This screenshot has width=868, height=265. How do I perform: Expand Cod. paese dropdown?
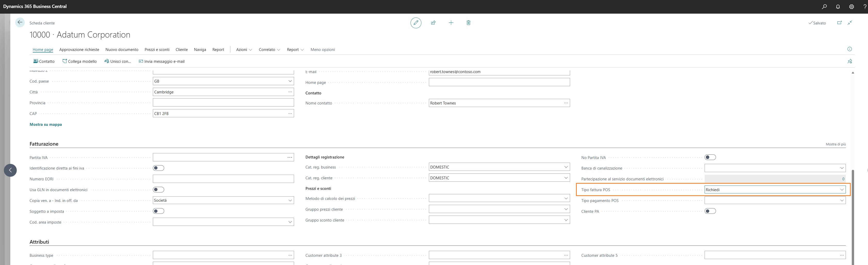pos(290,81)
